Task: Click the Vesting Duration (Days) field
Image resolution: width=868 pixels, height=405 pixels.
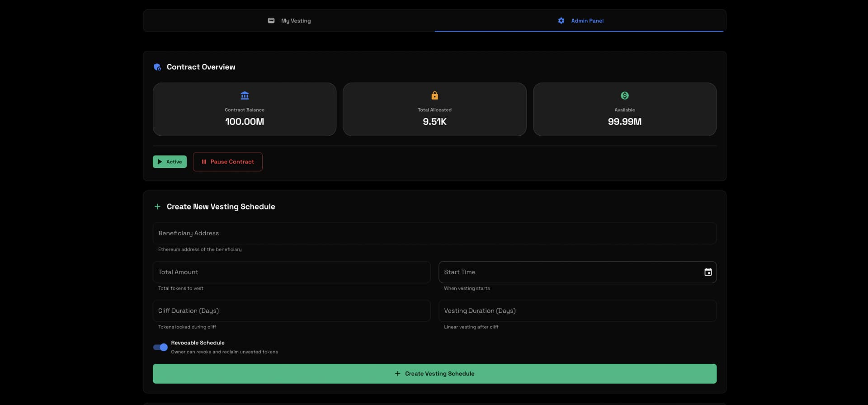Action: tap(577, 311)
